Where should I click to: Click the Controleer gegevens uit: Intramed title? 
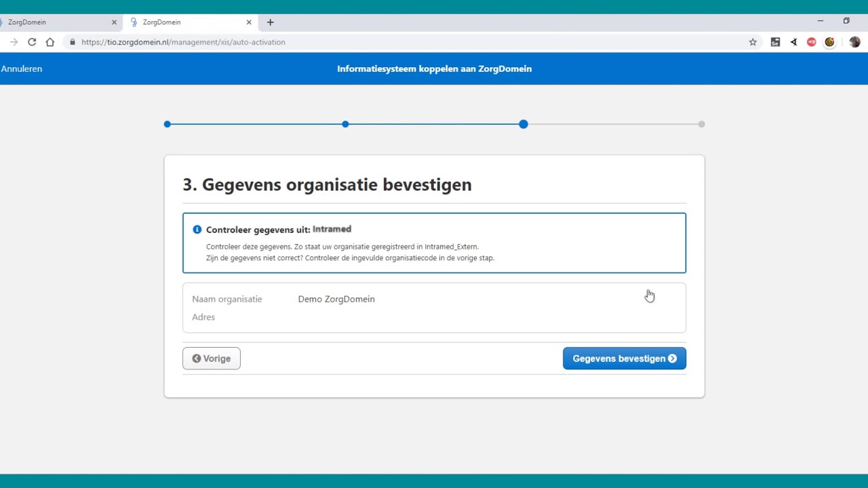(x=279, y=230)
